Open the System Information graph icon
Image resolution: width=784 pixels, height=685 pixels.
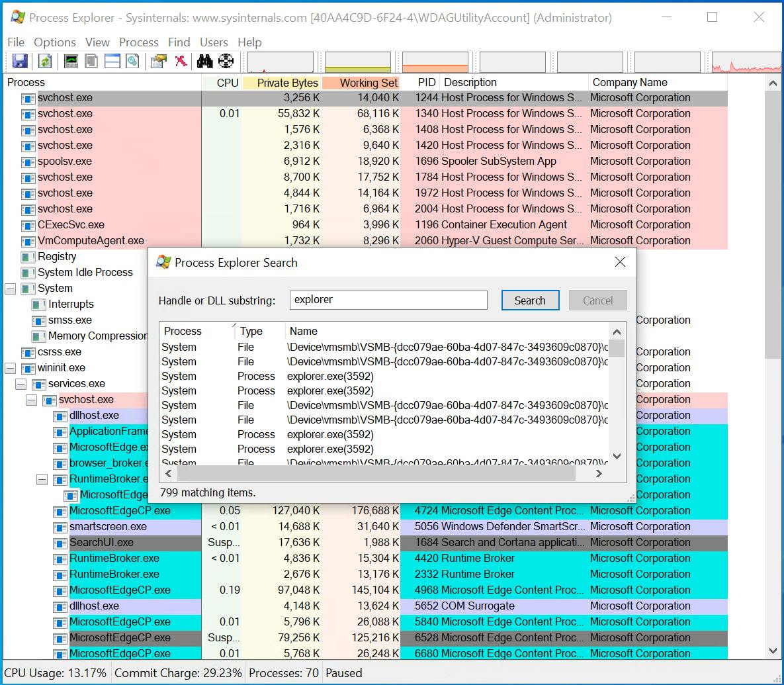click(x=71, y=62)
